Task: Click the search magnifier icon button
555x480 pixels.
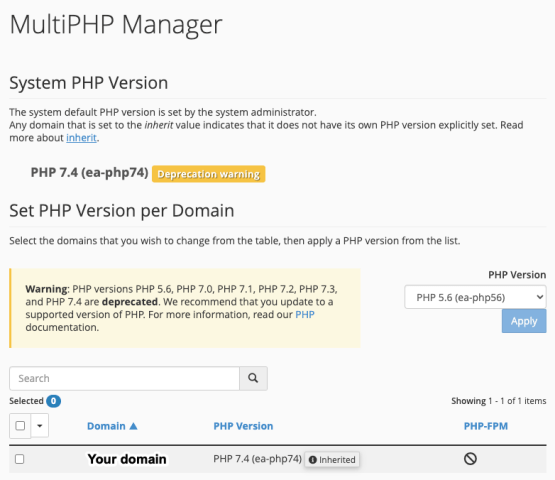Action: click(x=253, y=378)
